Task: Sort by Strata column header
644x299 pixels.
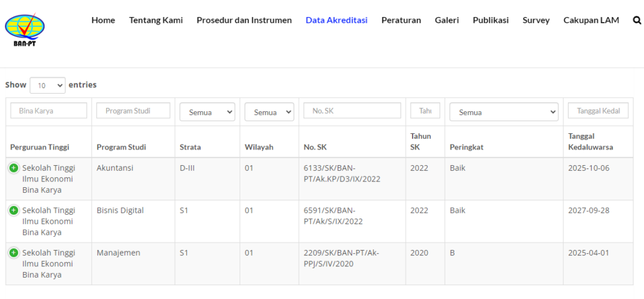Action: pyautogui.click(x=190, y=147)
